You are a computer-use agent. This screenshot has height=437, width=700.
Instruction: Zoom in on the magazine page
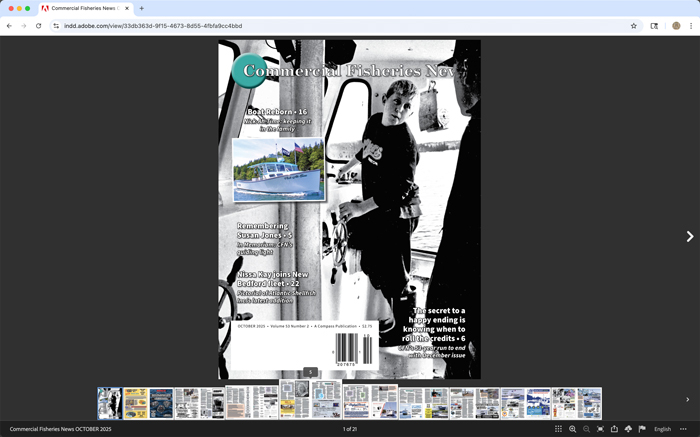(x=572, y=429)
